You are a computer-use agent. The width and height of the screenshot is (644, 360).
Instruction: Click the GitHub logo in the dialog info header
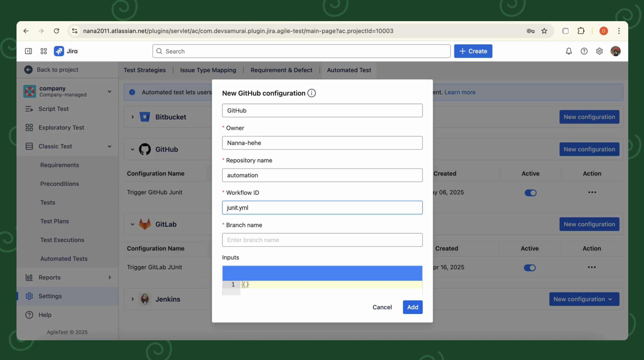point(145,149)
